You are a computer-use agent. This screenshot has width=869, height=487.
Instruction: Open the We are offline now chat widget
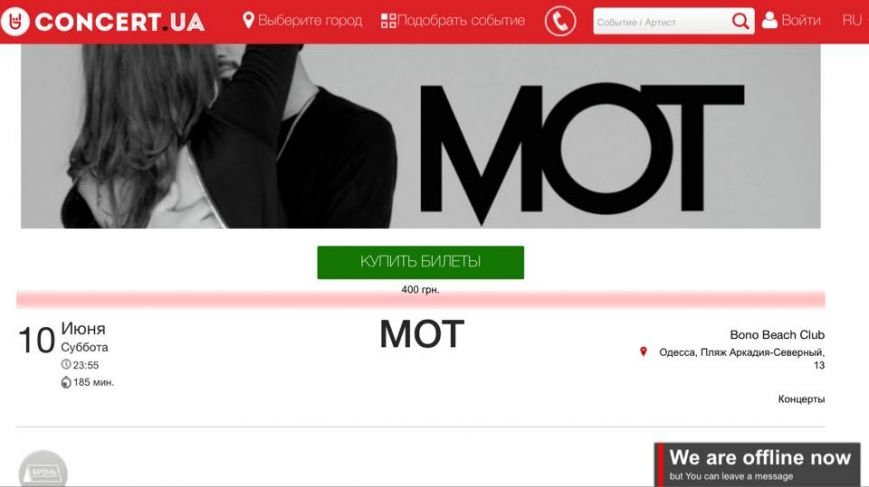pos(757,464)
